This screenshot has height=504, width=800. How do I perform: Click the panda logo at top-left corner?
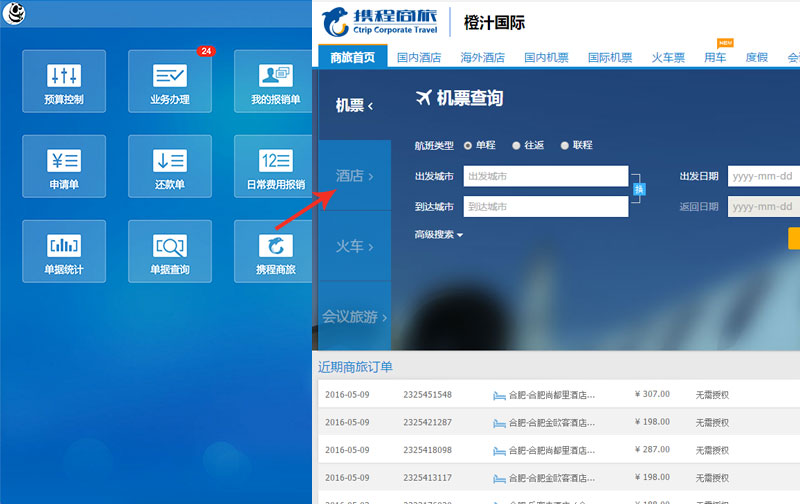(x=14, y=13)
